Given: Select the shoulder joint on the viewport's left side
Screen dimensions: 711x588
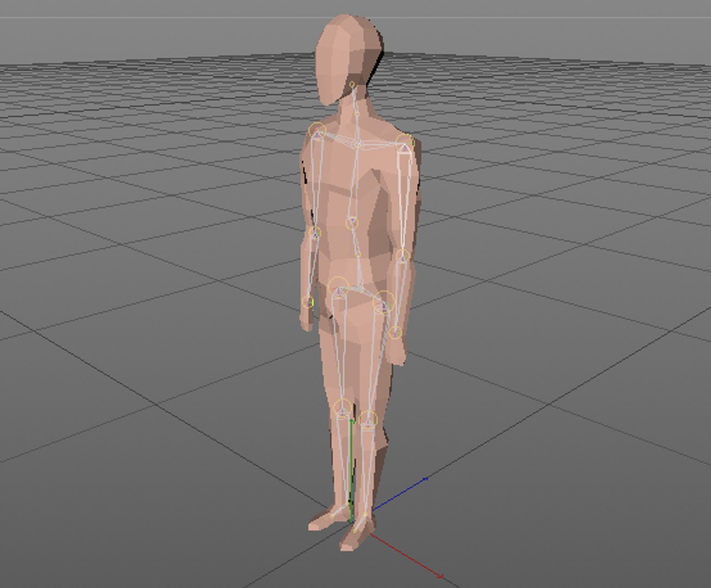Looking at the screenshot, I should 317,132.
